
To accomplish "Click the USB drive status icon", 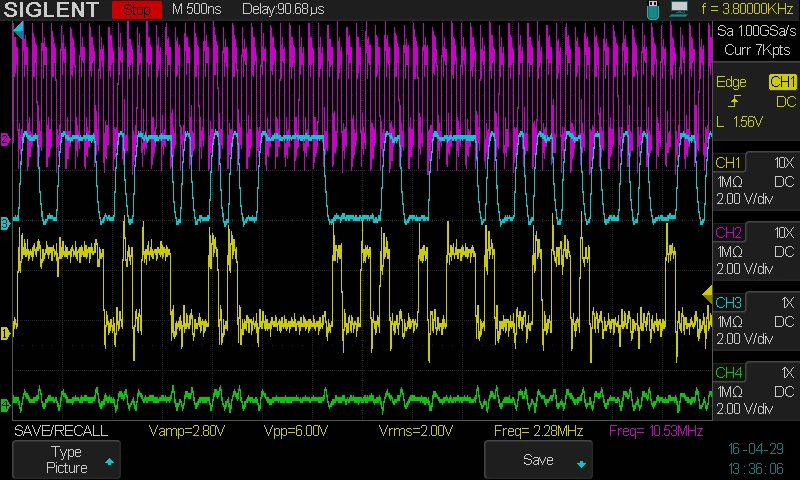I will coord(653,10).
